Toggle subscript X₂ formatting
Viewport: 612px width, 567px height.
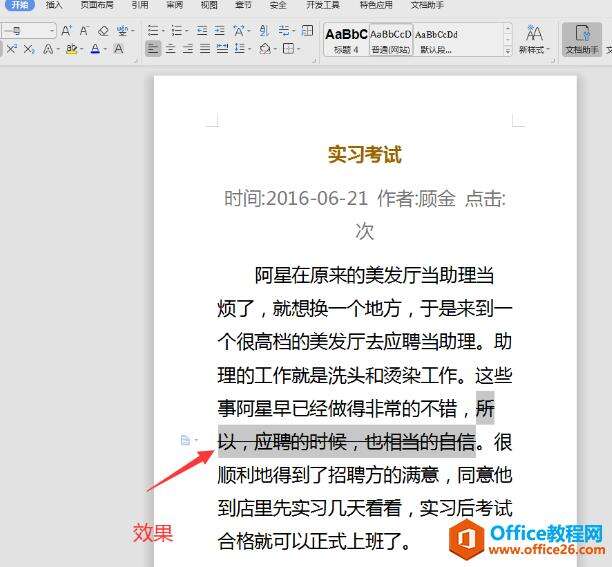click(x=29, y=49)
